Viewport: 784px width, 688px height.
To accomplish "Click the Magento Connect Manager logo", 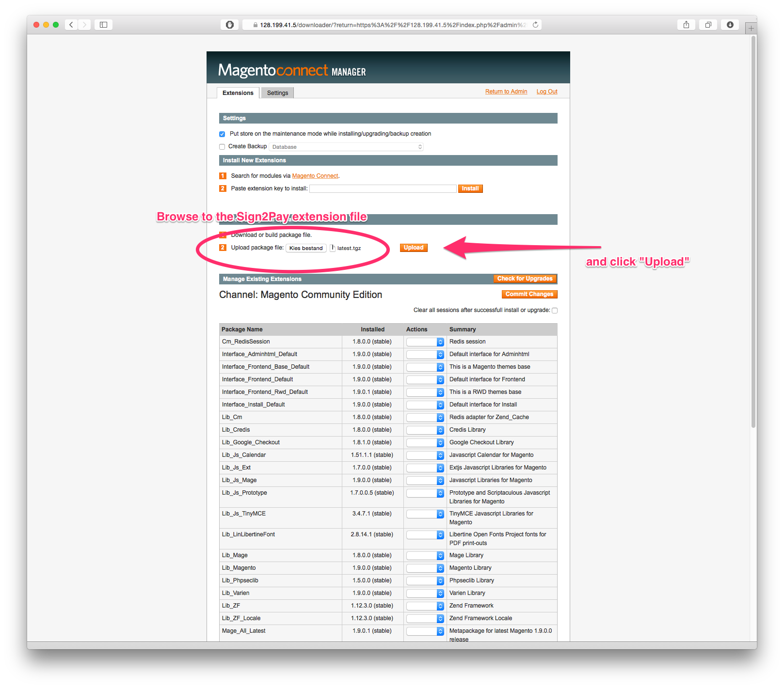I will [292, 71].
